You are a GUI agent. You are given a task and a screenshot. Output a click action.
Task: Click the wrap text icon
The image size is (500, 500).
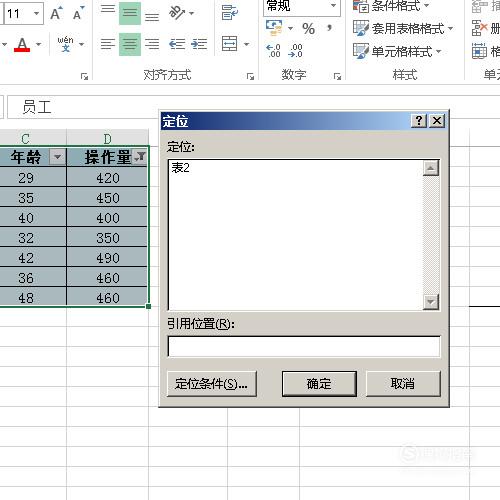[x=230, y=13]
